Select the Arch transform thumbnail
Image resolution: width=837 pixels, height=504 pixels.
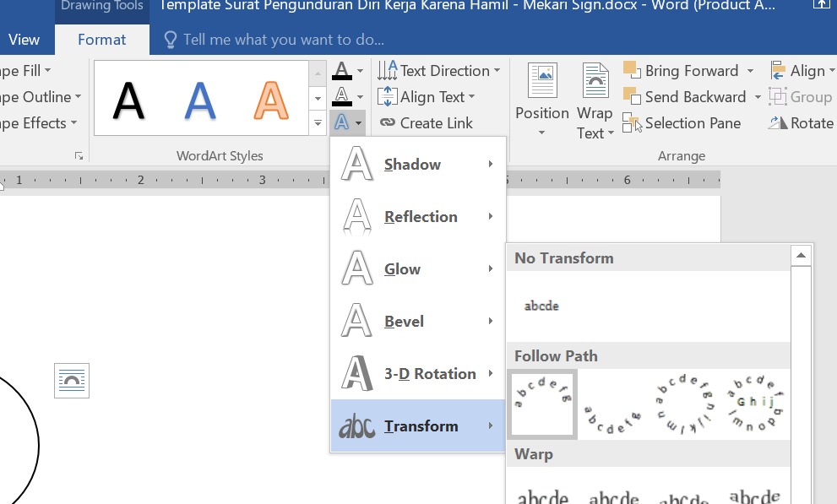[541, 404]
